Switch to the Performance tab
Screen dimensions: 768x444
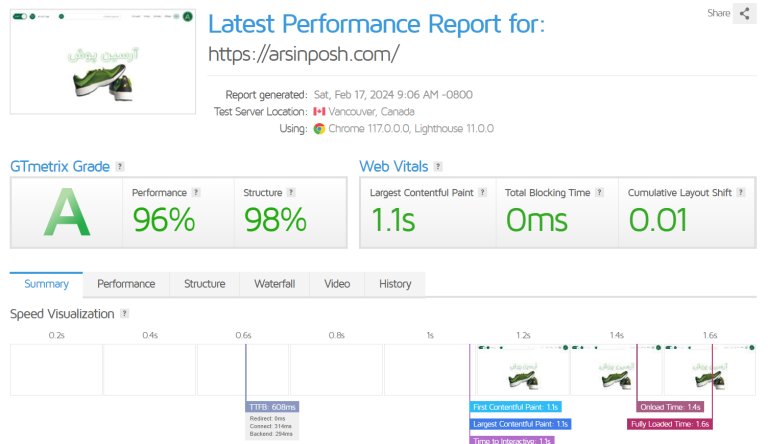[x=126, y=284]
